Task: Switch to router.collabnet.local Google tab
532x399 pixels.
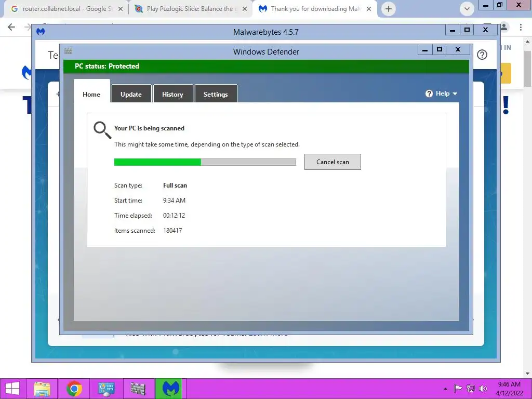Action: [67, 9]
